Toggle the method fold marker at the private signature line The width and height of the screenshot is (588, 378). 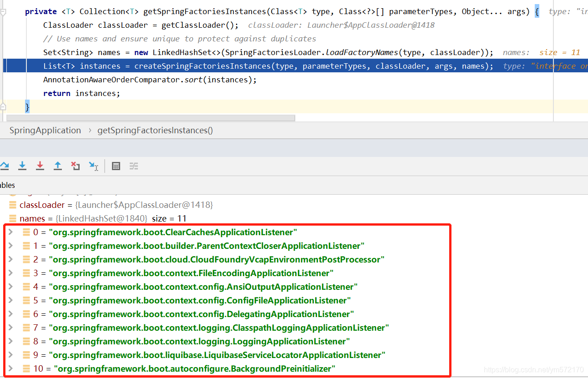click(x=3, y=12)
